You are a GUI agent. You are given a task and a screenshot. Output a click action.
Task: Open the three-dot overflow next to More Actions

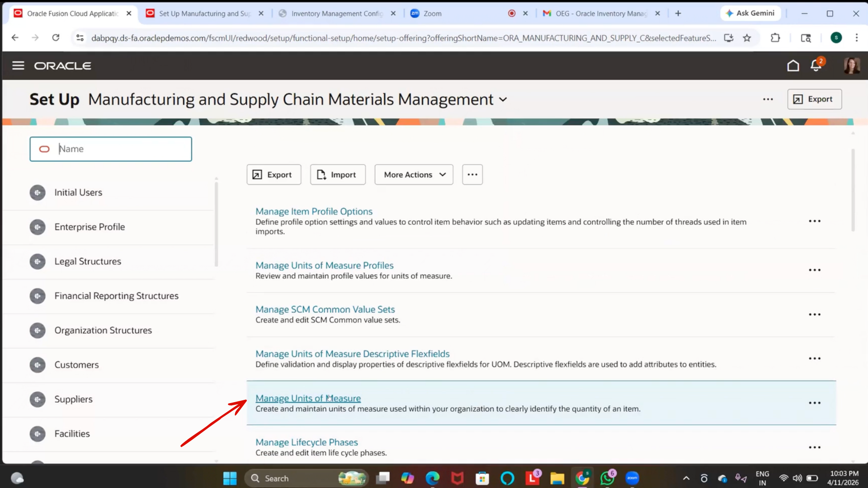[472, 175]
